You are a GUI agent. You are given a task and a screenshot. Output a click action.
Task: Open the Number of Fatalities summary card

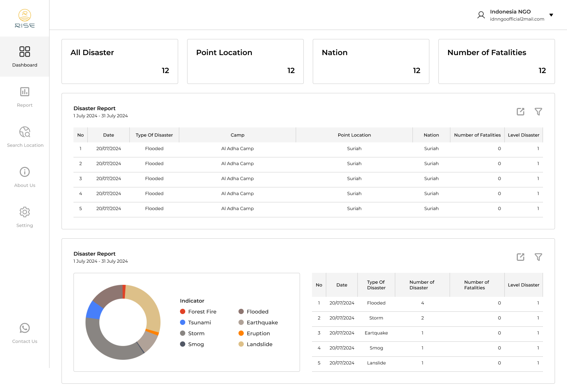click(496, 61)
